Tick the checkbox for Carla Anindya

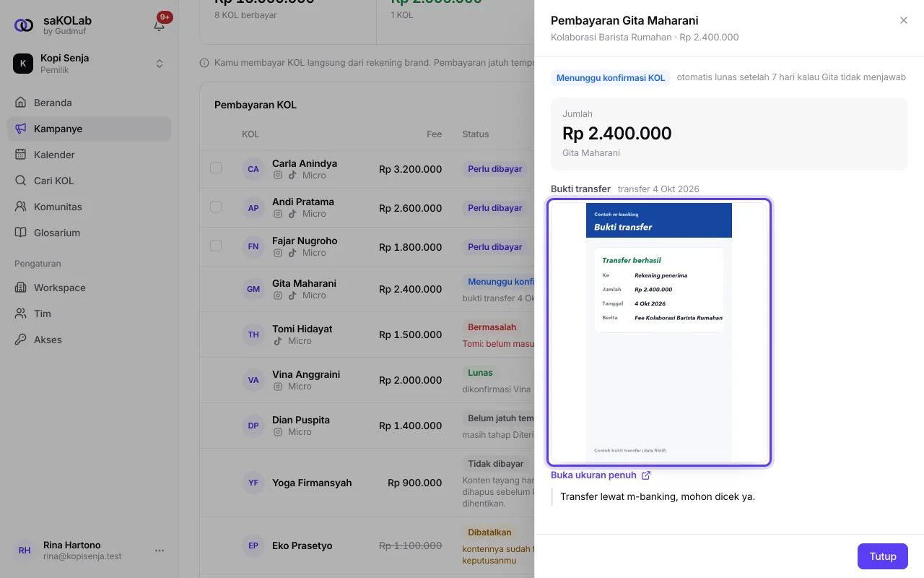pos(216,168)
